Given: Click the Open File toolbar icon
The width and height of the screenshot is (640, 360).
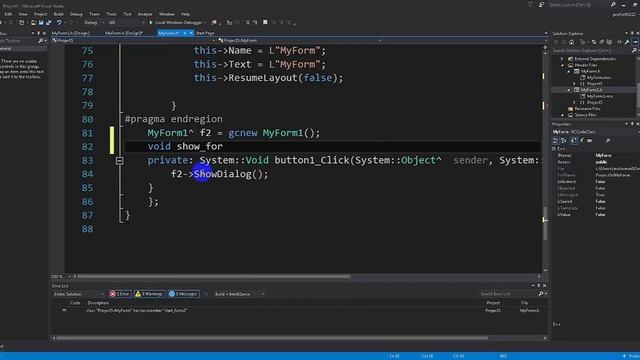Looking at the screenshot, I should (x=33, y=22).
